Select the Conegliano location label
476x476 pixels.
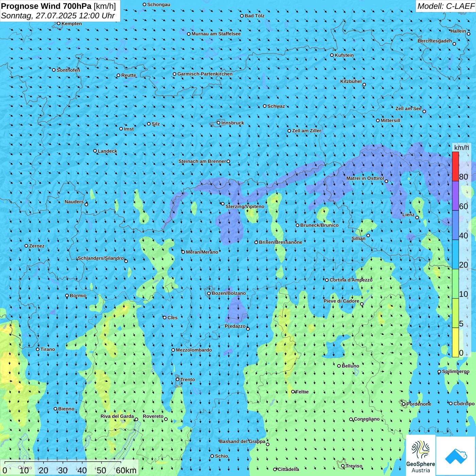367,419
